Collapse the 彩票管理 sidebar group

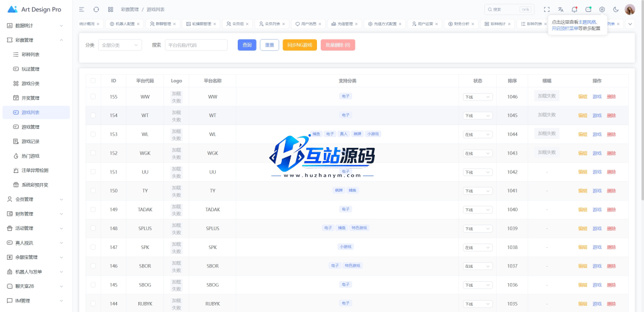tap(36, 40)
